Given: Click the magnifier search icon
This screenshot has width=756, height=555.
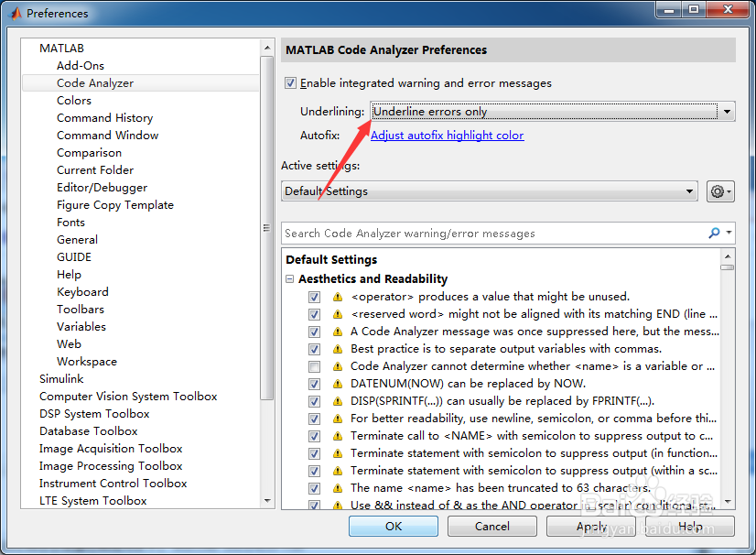Looking at the screenshot, I should click(714, 234).
